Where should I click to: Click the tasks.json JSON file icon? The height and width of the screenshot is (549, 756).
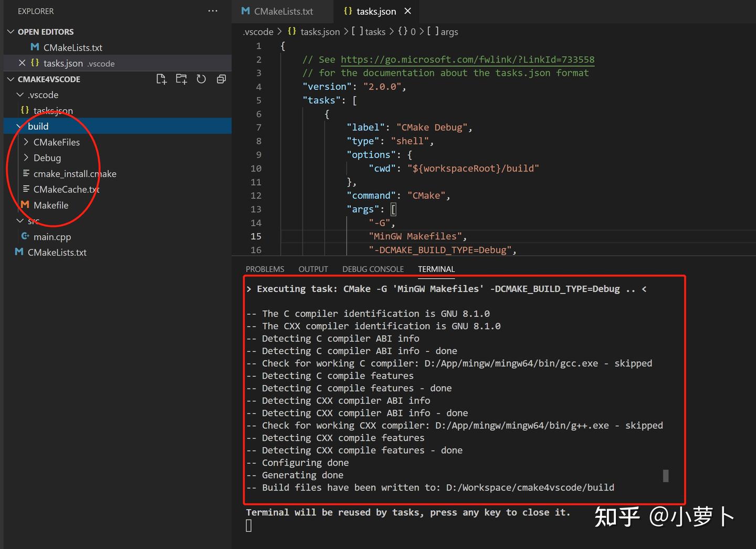tap(25, 110)
